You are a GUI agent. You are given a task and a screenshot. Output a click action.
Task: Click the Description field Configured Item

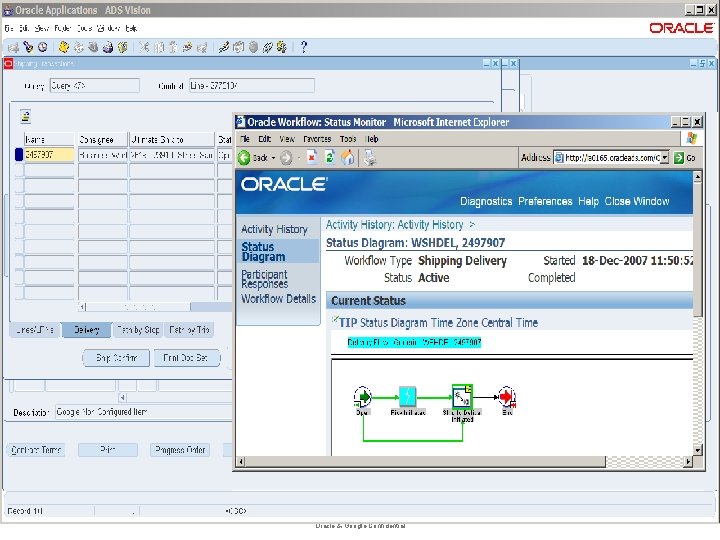(x=144, y=412)
